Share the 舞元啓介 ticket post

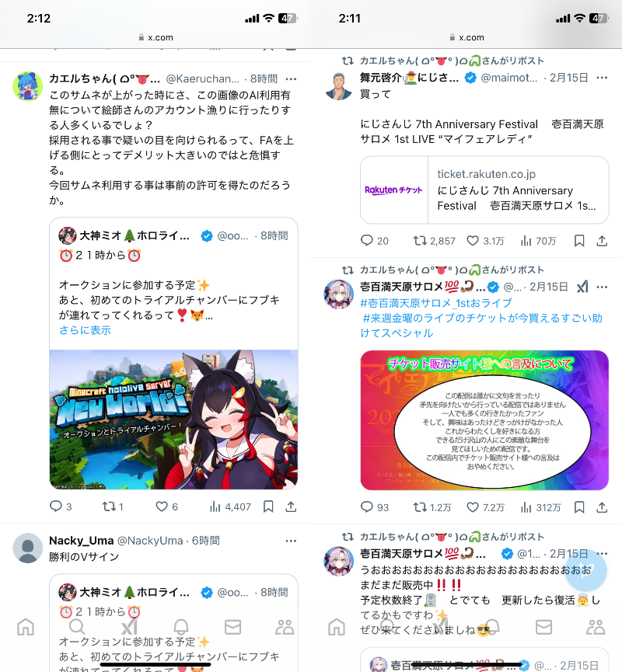pos(602,241)
